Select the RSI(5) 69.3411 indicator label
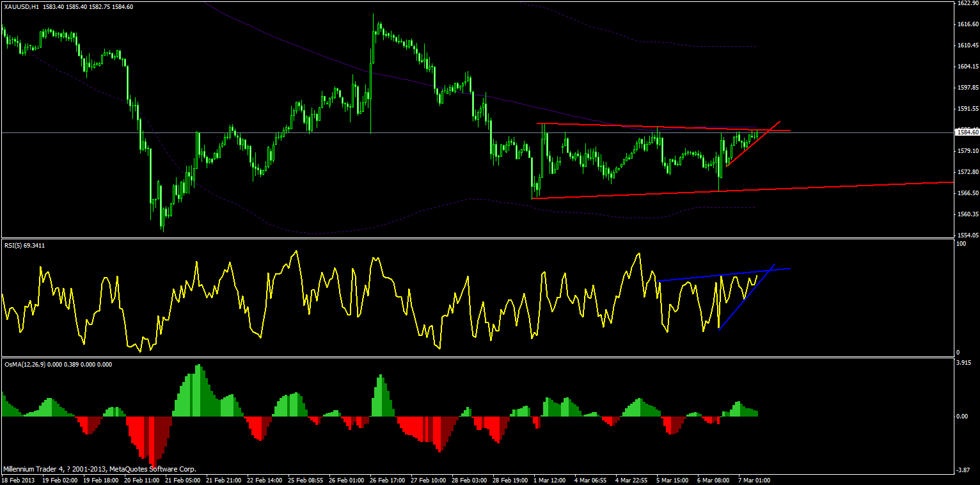Screen dimensions: 980x485 (x=24, y=245)
